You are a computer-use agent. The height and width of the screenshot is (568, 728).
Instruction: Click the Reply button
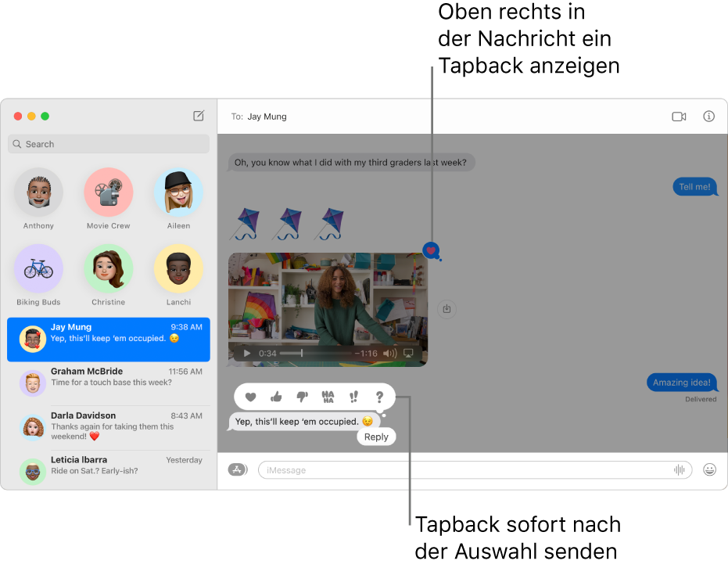click(376, 437)
